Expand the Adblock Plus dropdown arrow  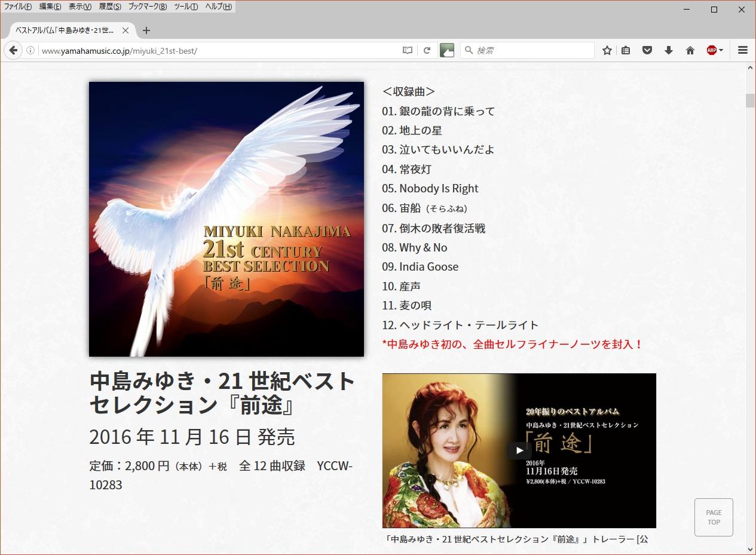(721, 51)
